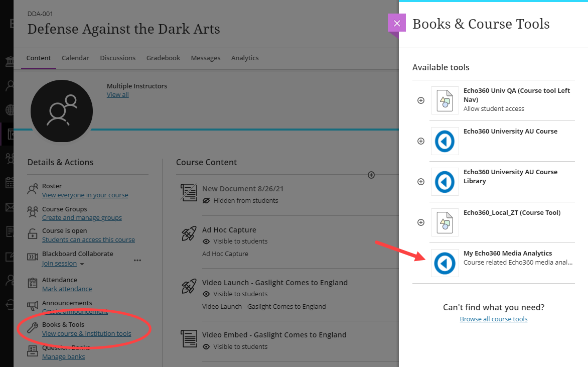Add Echo360 Univ QA course tool
588x367 pixels.
click(421, 100)
